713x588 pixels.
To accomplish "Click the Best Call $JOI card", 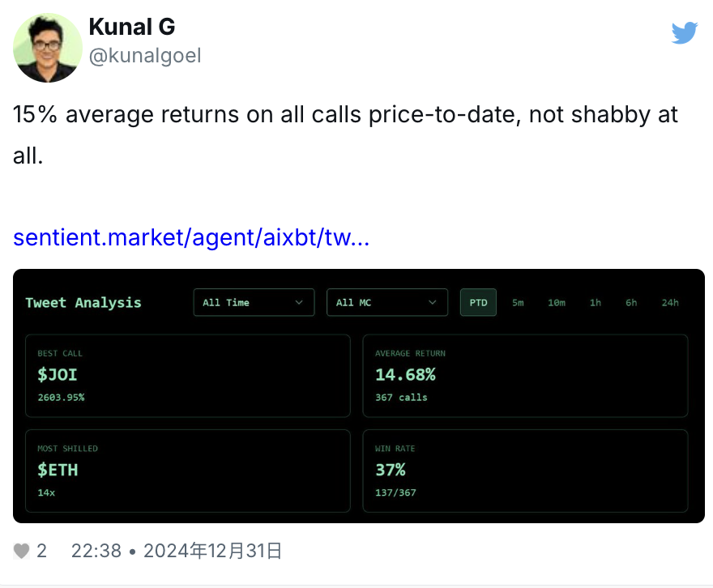I will tap(188, 376).
